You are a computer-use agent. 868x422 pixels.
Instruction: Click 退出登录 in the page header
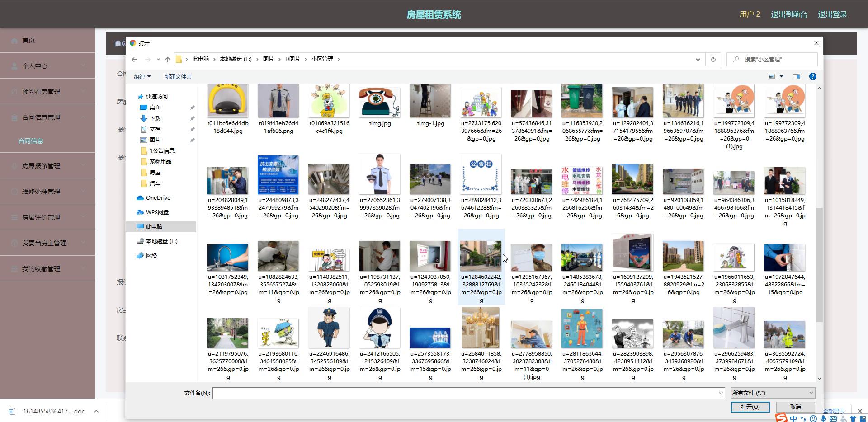[832, 14]
